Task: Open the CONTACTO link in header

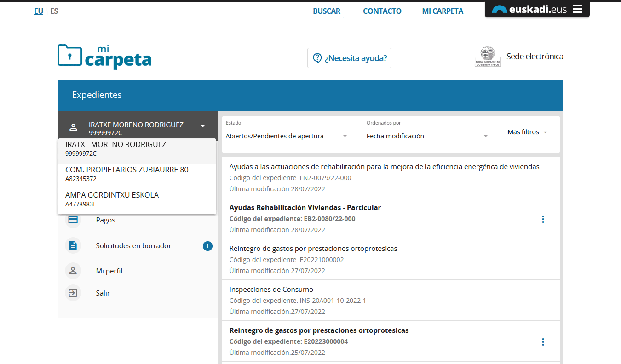Action: point(382,11)
